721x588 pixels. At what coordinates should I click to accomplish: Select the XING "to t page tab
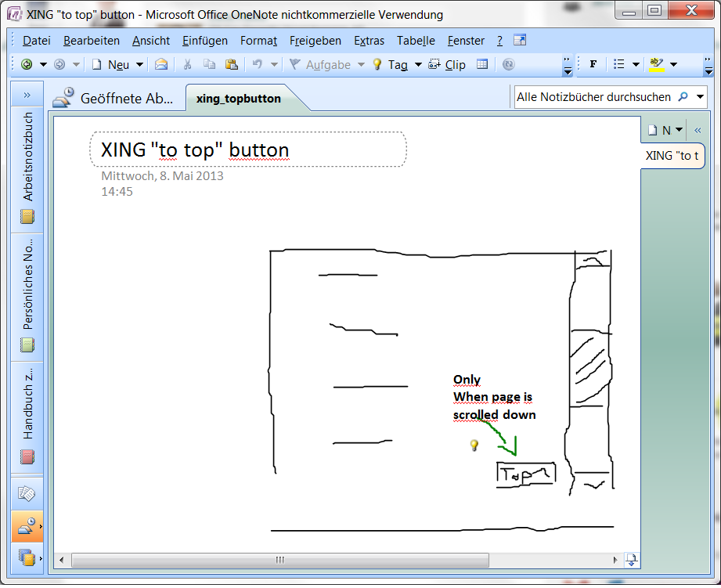[x=672, y=156]
